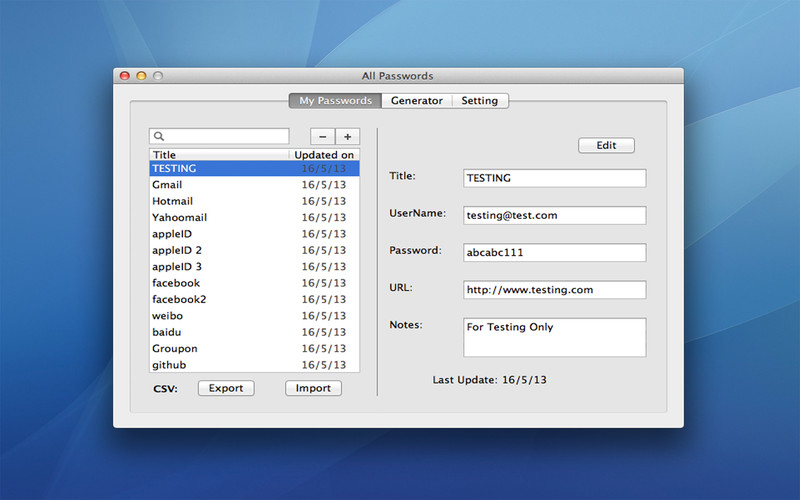The width and height of the screenshot is (800, 500).
Task: Sort by the Title column header
Action: 219,155
